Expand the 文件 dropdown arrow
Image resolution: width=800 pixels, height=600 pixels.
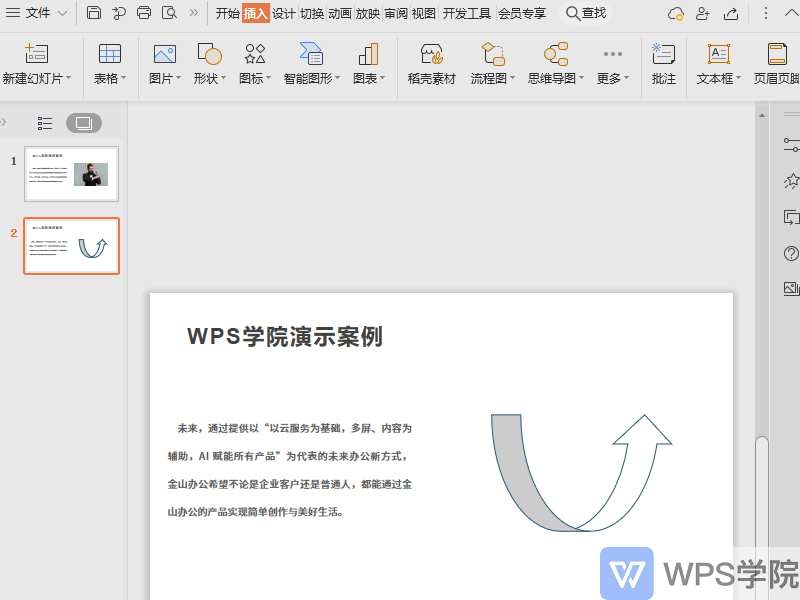pos(62,13)
